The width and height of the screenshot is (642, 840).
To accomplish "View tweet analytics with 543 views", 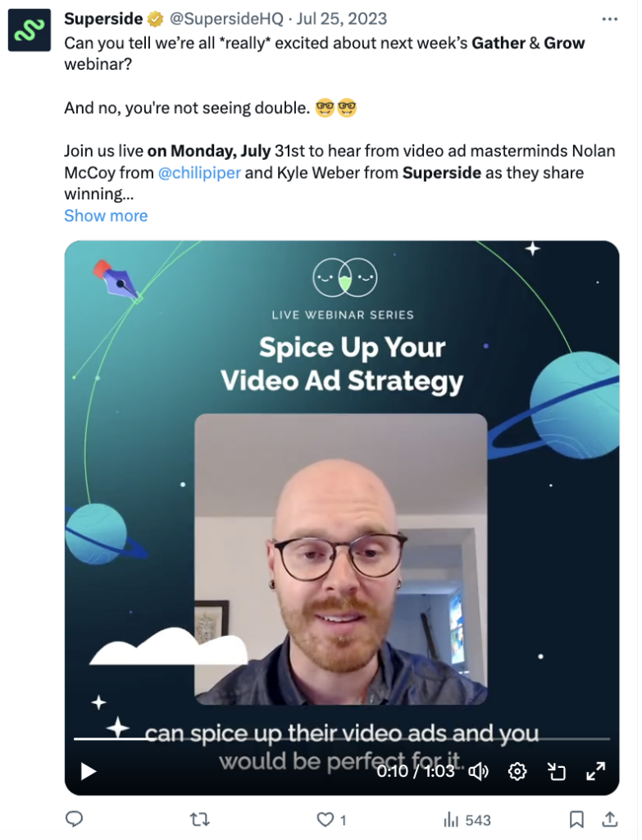I will [467, 819].
